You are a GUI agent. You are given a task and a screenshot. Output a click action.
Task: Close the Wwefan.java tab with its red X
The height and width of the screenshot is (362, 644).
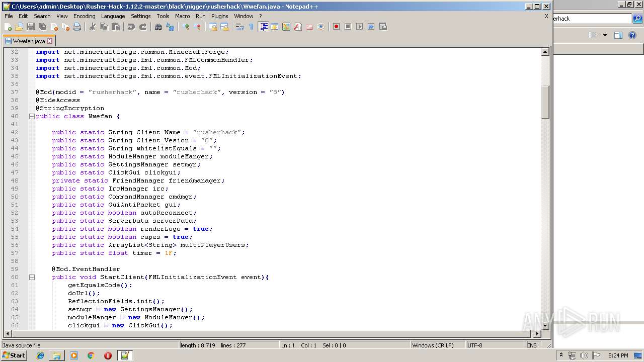(x=49, y=41)
